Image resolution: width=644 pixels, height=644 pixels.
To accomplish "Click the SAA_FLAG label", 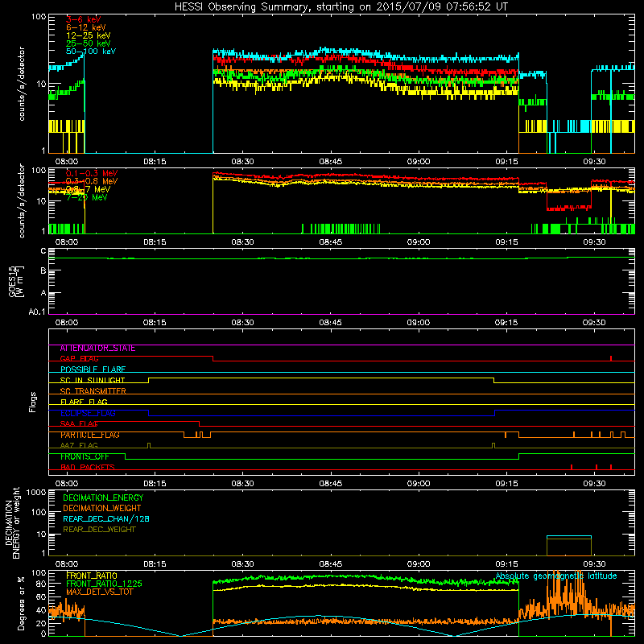I will click(x=79, y=424).
